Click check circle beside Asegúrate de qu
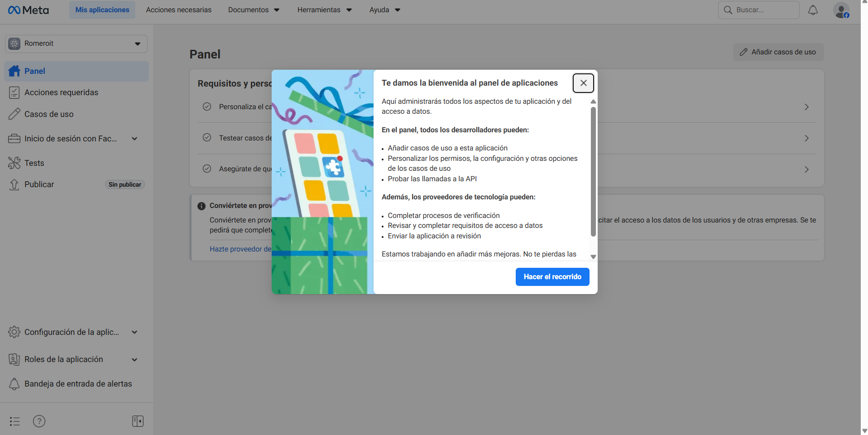 pyautogui.click(x=207, y=169)
